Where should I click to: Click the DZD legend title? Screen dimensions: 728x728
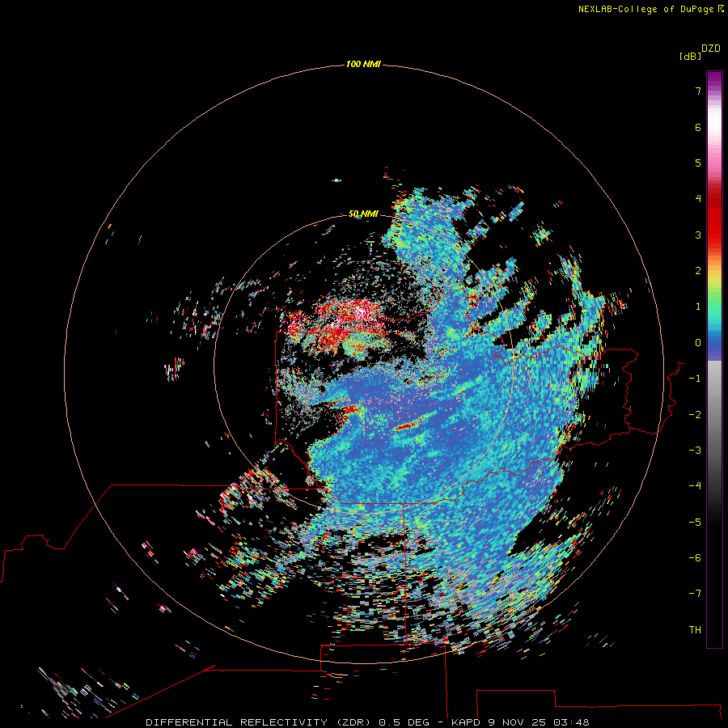point(711,49)
